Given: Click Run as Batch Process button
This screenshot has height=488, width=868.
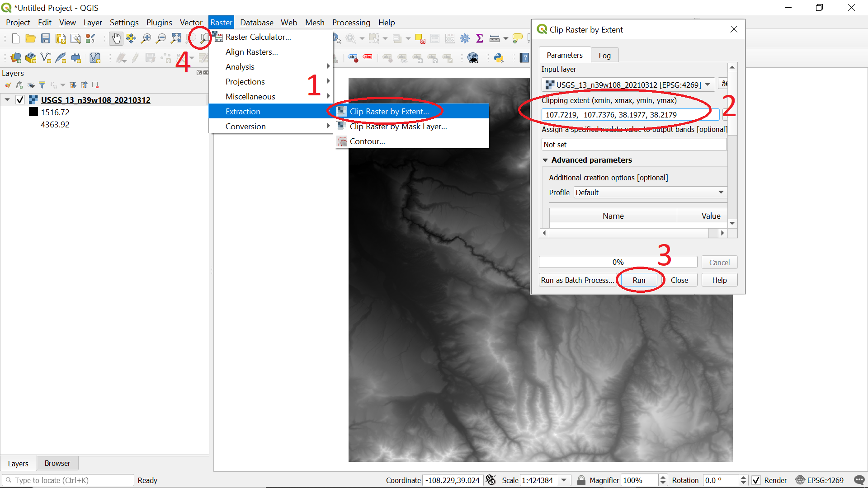Looking at the screenshot, I should [577, 280].
